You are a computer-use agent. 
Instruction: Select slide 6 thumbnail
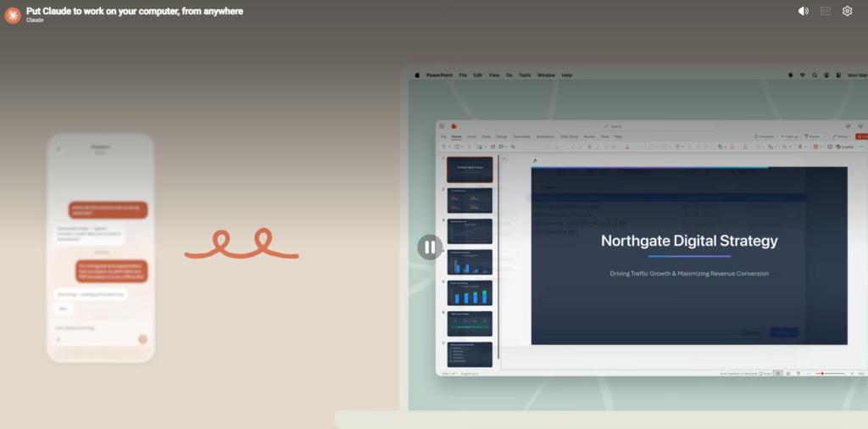pos(470,324)
